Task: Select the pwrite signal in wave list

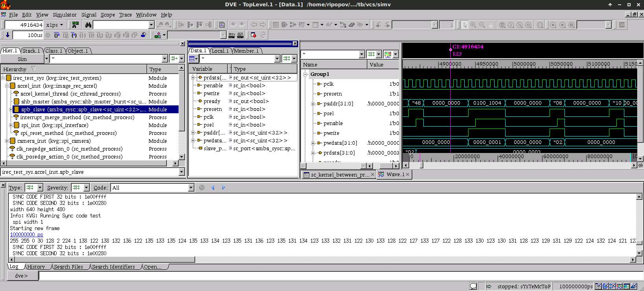Action: (331, 133)
